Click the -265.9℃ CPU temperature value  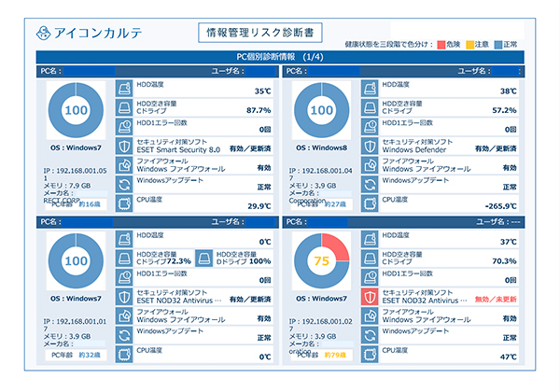click(x=500, y=206)
